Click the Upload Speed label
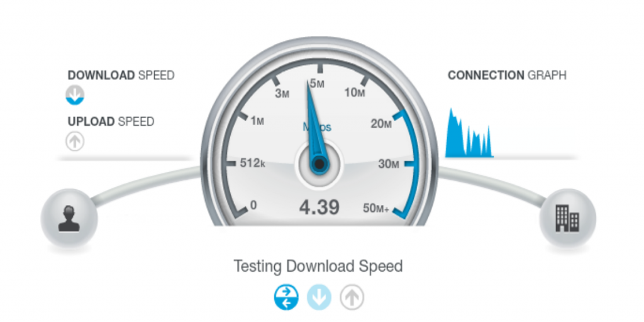The width and height of the screenshot is (644, 322). [111, 121]
